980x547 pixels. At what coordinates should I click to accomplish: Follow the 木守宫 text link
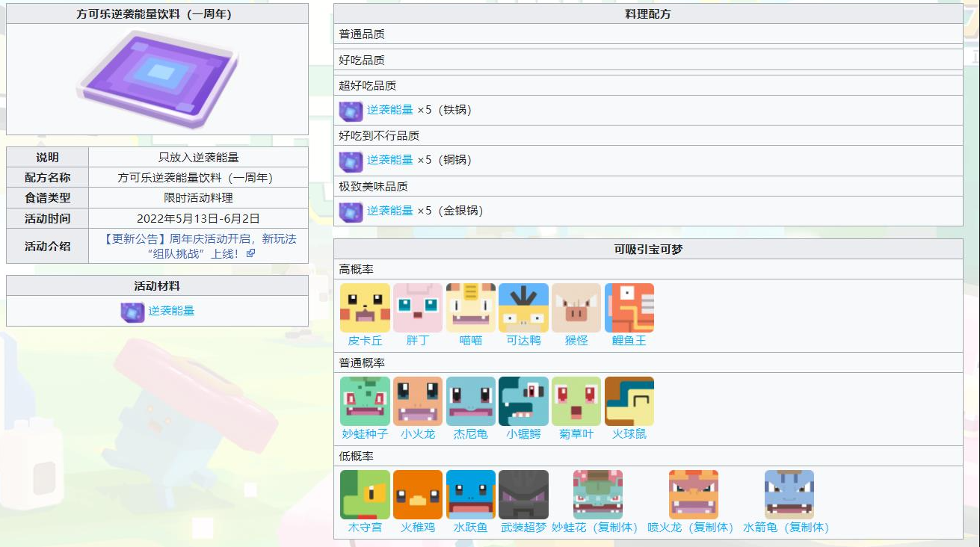pos(365,528)
